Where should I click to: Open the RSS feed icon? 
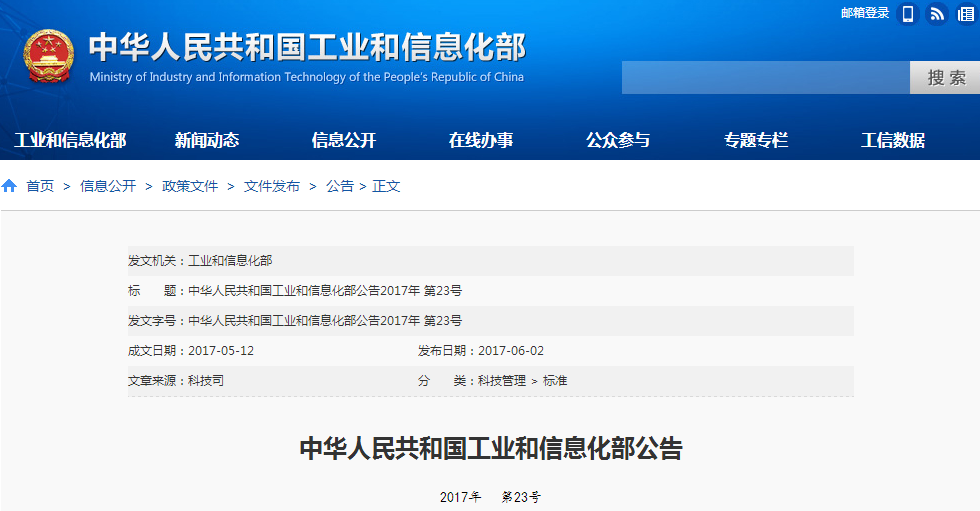point(937,13)
